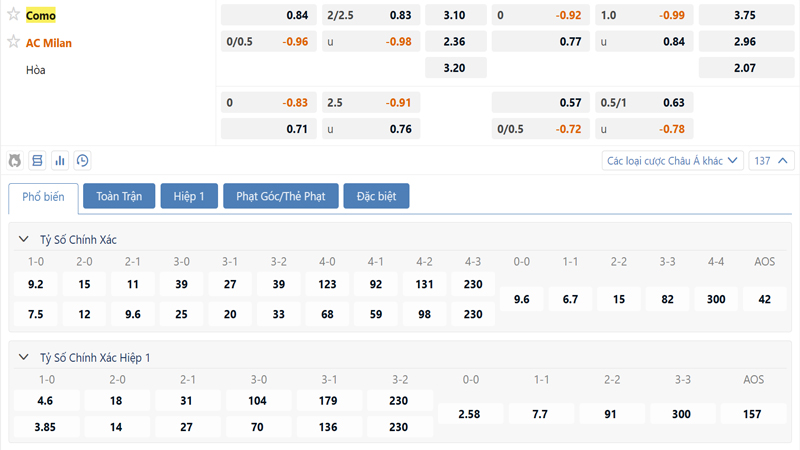Bet on the draw odds 3.20

[x=455, y=69]
